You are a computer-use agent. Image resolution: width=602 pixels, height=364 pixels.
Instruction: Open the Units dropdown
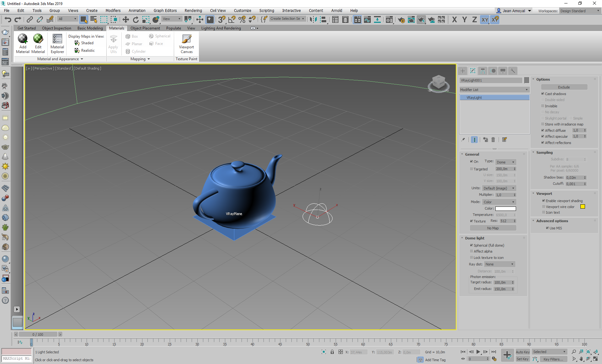point(499,188)
